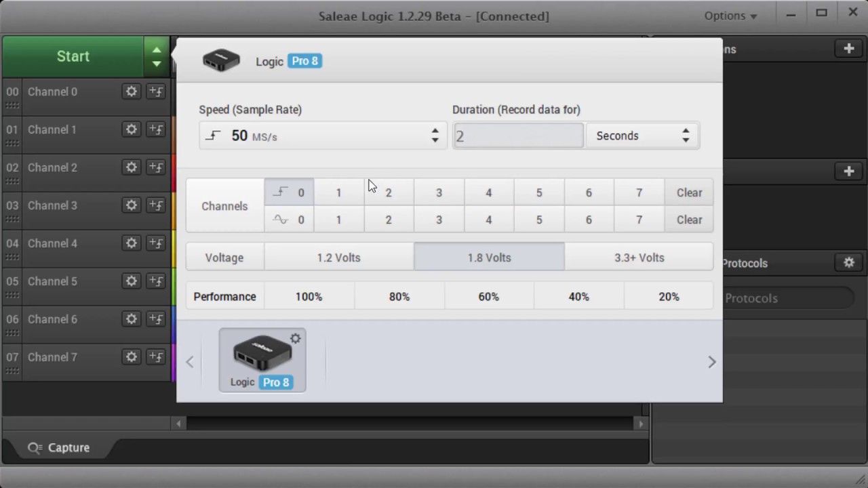Select the Logic Pro 8 device thumbnail

tap(262, 361)
